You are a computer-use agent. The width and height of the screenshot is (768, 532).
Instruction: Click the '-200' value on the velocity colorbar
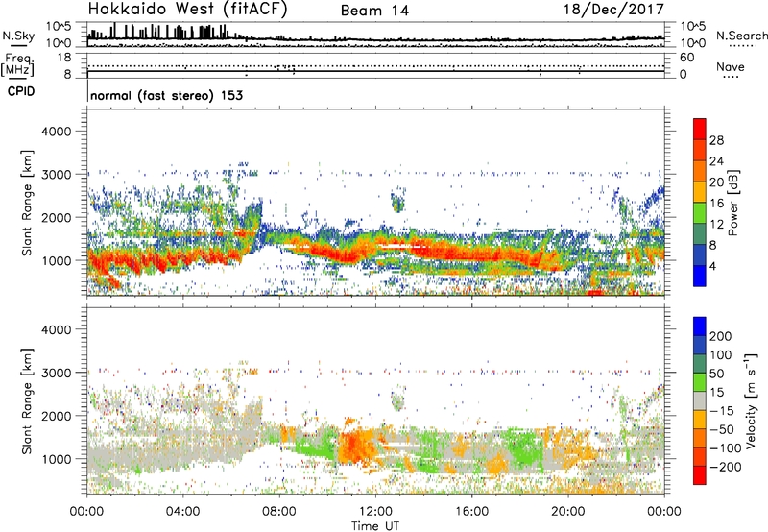726,467
